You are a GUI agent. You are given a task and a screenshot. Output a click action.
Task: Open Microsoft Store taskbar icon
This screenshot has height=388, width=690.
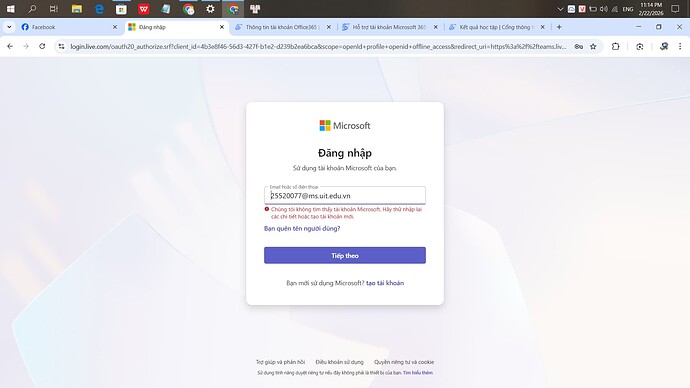coord(121,9)
